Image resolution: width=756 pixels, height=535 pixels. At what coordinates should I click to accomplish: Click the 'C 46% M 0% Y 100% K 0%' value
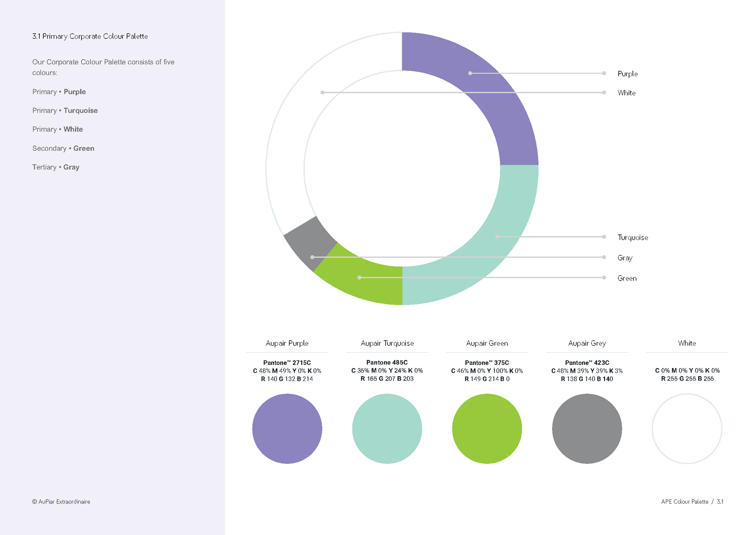pyautogui.click(x=487, y=371)
